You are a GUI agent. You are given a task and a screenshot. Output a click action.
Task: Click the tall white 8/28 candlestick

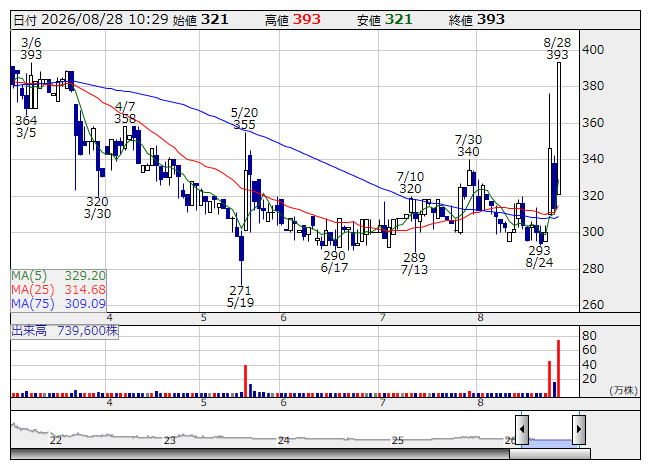[x=559, y=128]
